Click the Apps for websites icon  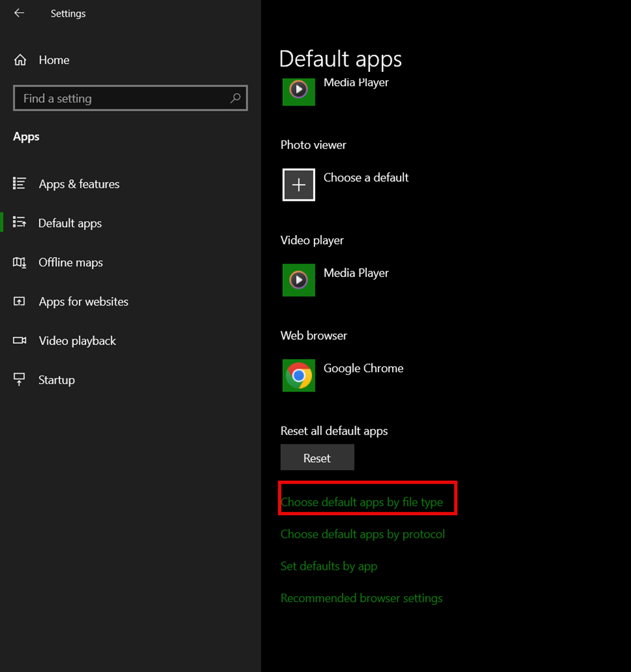[19, 302]
